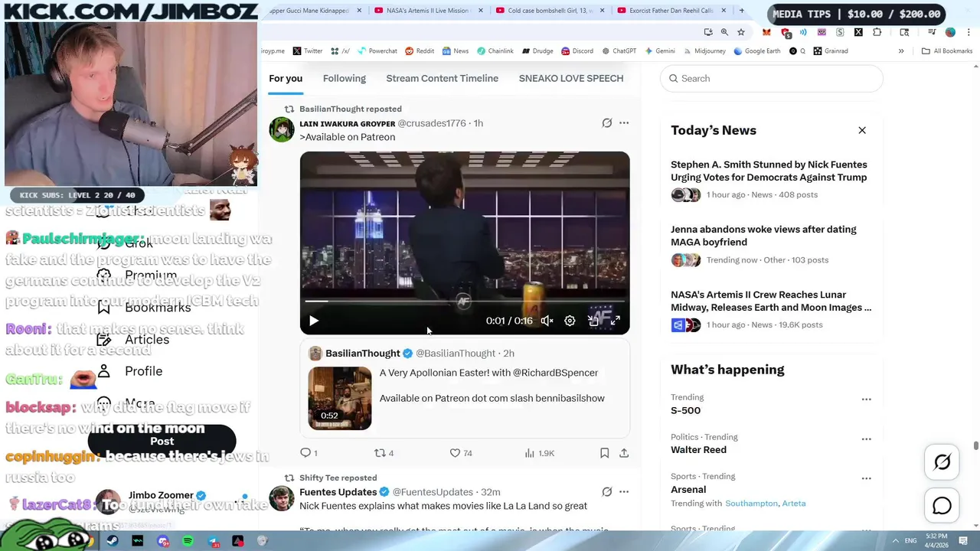Open Stream Content Timeline tab
Screen dimensions: 980x551
(443, 78)
